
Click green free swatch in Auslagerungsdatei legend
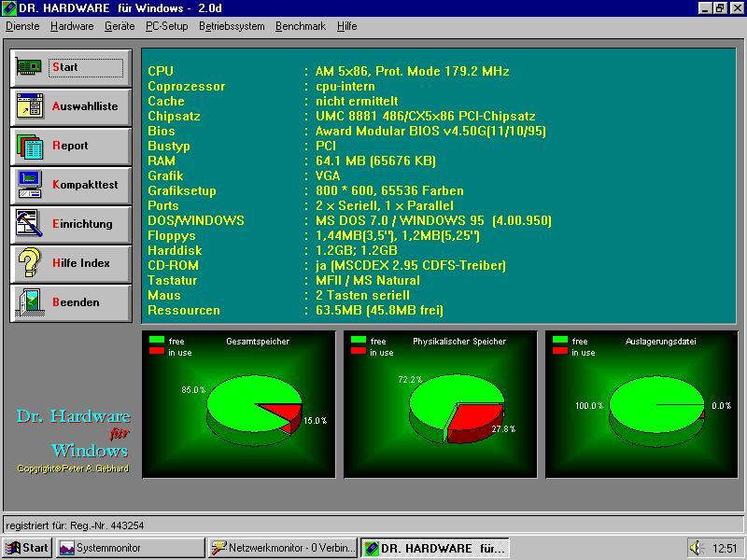(560, 340)
